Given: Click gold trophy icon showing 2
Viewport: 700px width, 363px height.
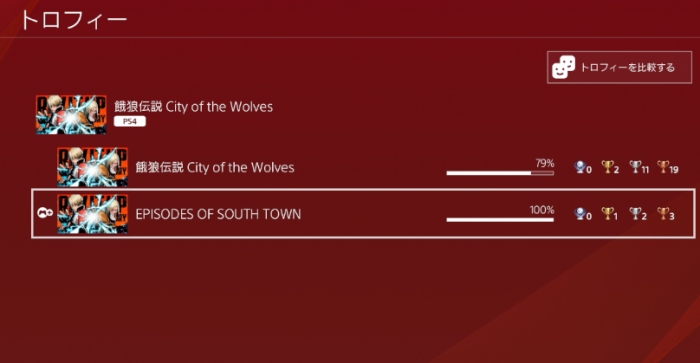Looking at the screenshot, I should (607, 167).
